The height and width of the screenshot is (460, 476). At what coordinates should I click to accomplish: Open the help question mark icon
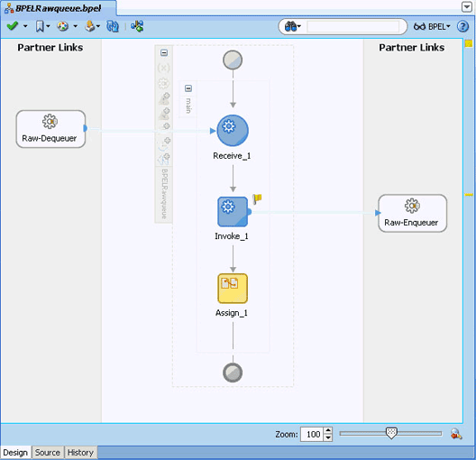[462, 27]
